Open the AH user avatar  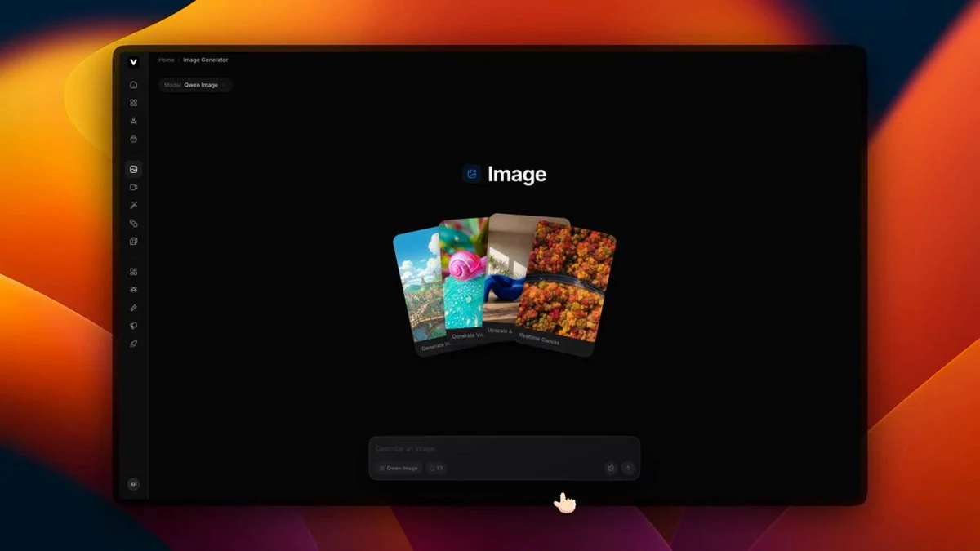(133, 484)
